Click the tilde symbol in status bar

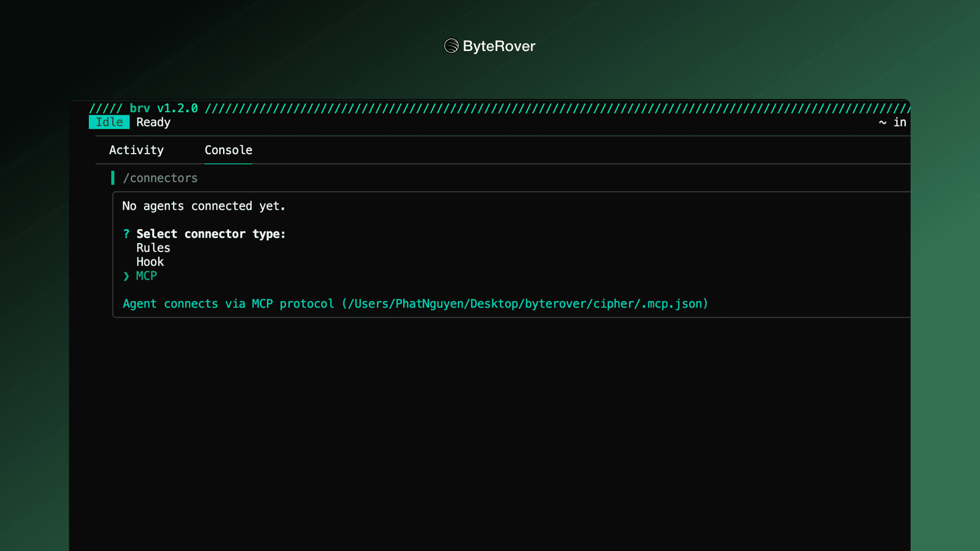pyautogui.click(x=883, y=122)
